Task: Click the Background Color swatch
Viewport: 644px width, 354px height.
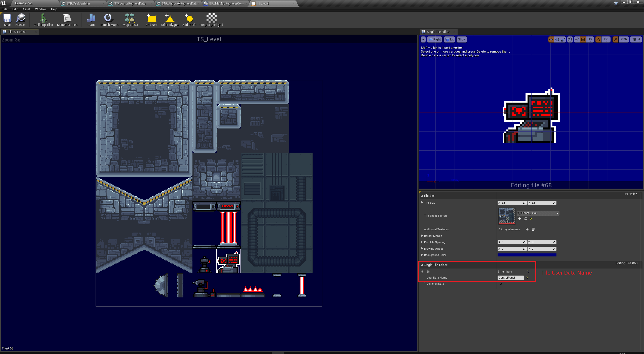Action: 527,255
